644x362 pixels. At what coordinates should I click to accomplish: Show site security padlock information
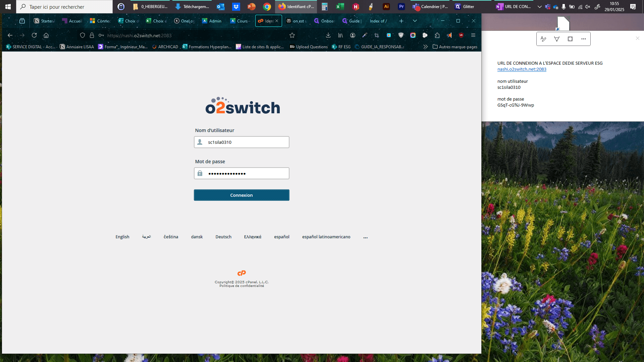(92, 35)
